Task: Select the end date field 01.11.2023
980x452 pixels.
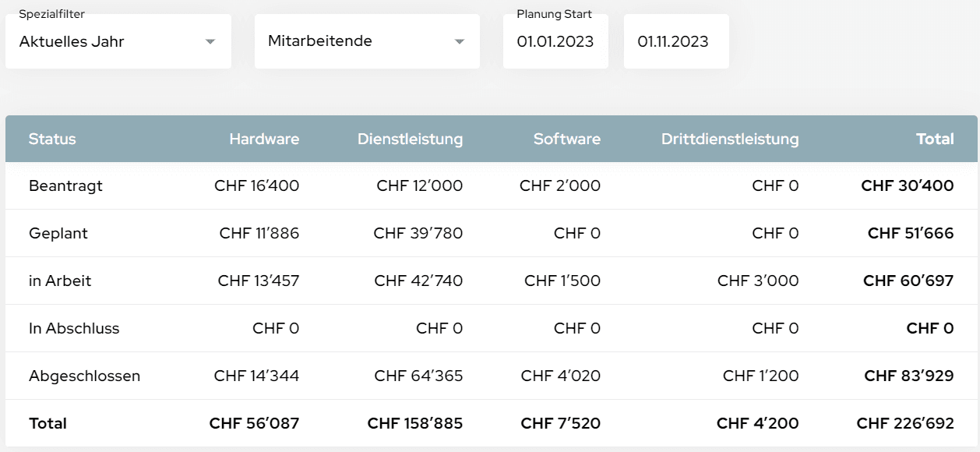Action: click(675, 41)
